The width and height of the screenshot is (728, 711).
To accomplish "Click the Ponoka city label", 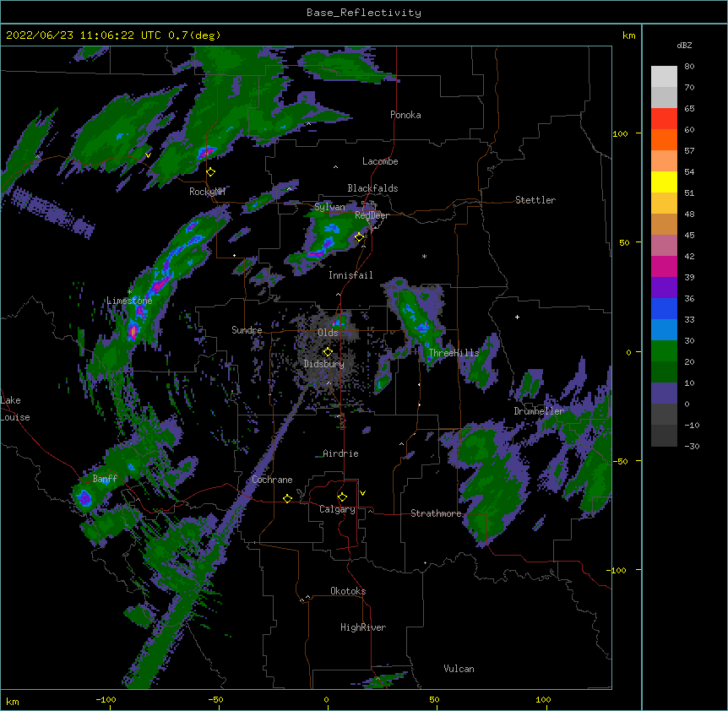I will click(x=405, y=115).
